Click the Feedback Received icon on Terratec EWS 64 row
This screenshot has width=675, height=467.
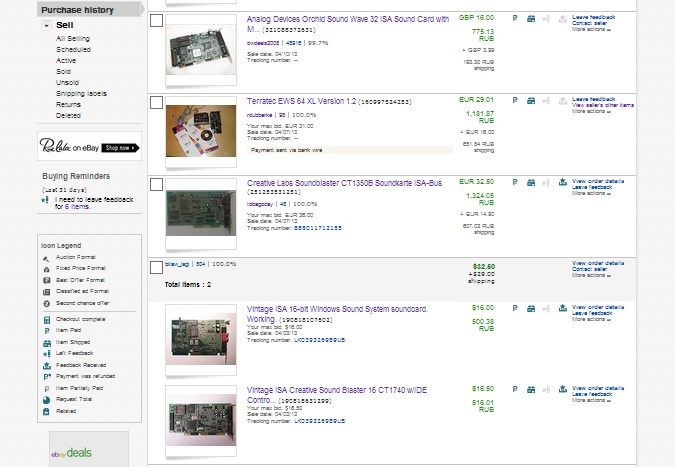click(563, 100)
